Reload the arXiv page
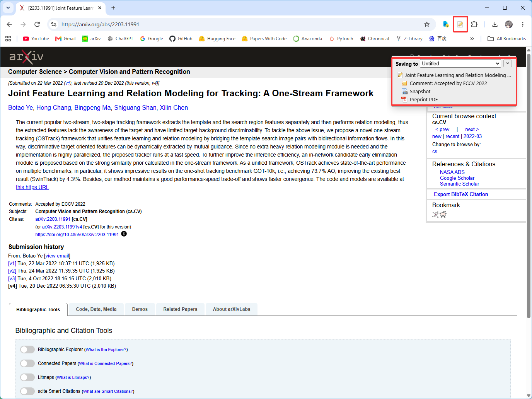The image size is (532, 399). click(37, 24)
